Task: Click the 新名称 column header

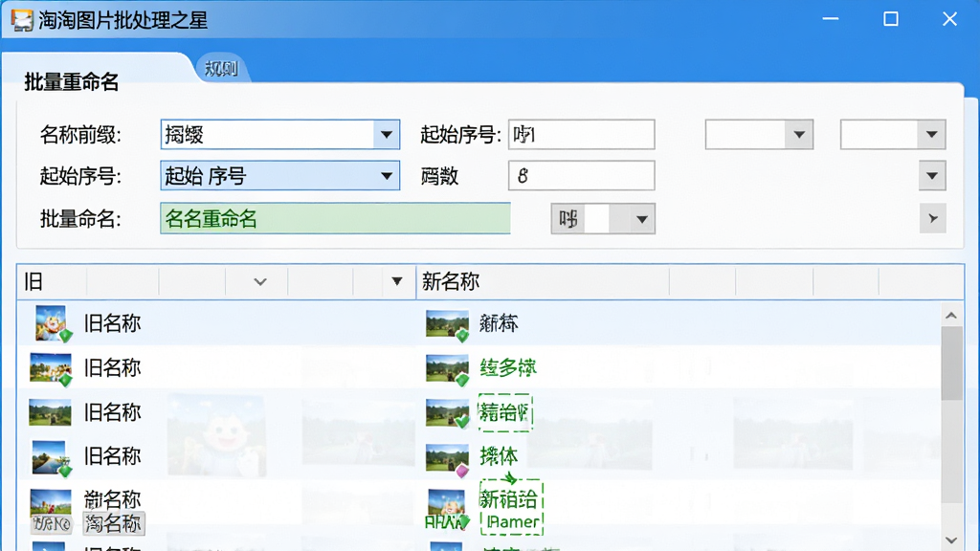Action: pos(451,282)
